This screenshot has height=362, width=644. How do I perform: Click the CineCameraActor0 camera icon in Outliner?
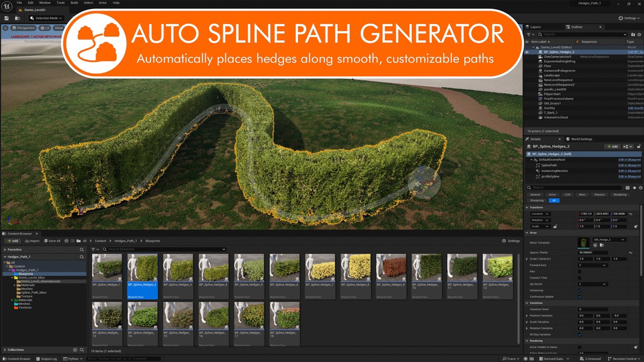pos(540,57)
